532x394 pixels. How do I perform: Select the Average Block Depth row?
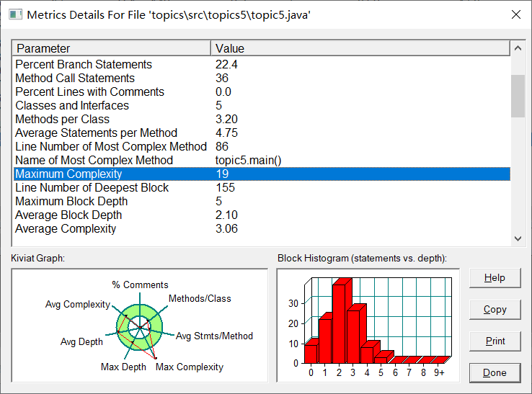pos(261,215)
